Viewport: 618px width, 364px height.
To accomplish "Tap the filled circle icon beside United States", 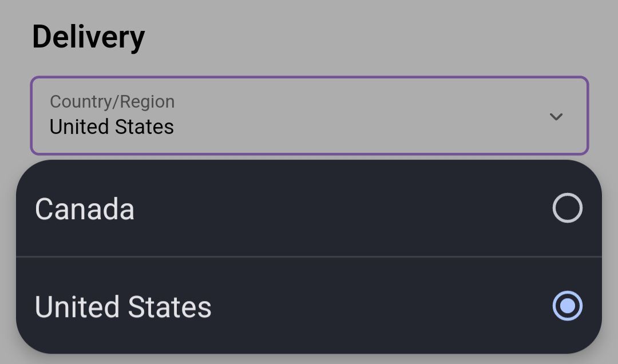I will tap(567, 306).
